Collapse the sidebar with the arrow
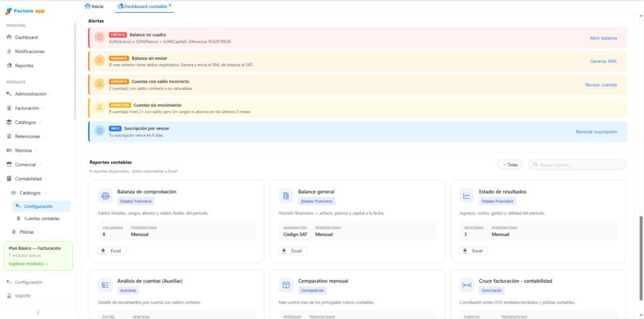 pos(38,313)
